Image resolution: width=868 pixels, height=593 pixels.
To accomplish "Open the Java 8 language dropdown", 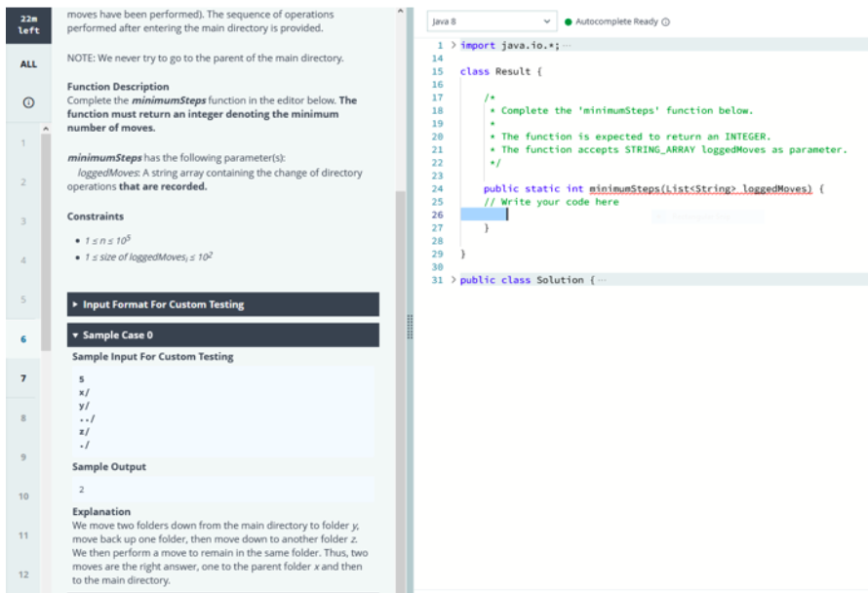I will [493, 20].
